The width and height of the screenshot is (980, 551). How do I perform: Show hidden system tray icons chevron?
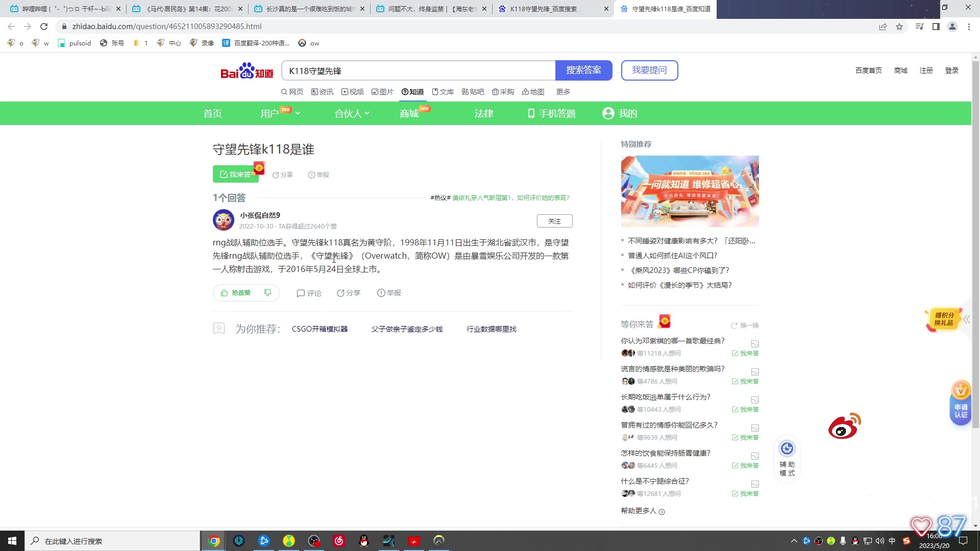[x=794, y=541]
